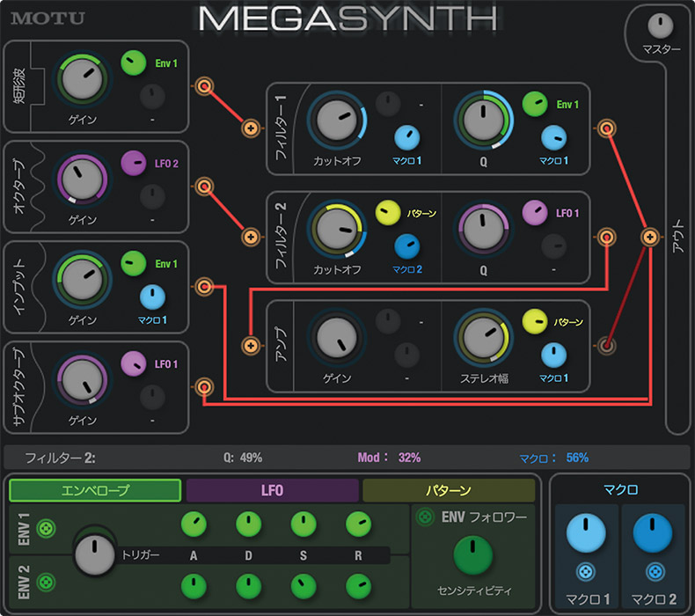The width and height of the screenshot is (695, 616).
Task: Click the サブオクターブ ゲイン knob
Action: [82, 379]
